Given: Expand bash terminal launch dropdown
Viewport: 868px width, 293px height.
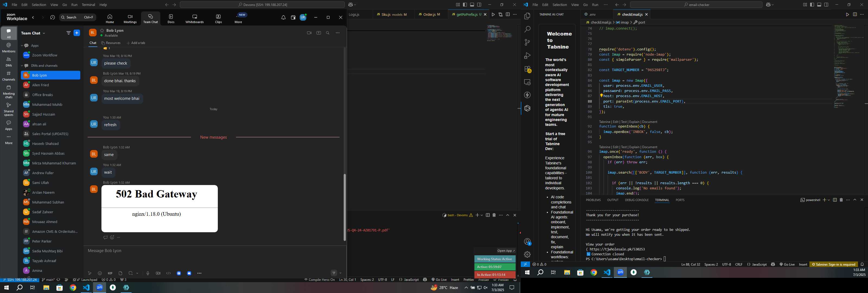Looking at the screenshot, I should point(482,215).
